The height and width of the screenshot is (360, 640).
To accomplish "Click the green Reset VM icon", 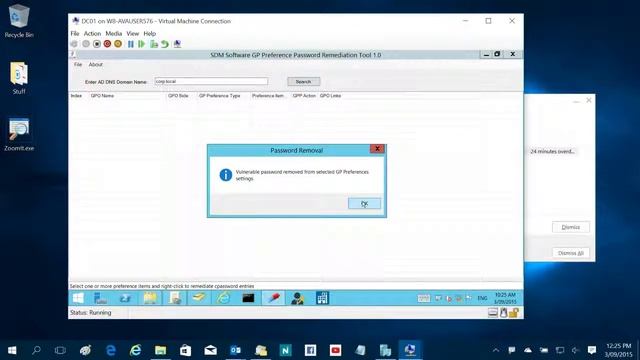I will 142,44.
